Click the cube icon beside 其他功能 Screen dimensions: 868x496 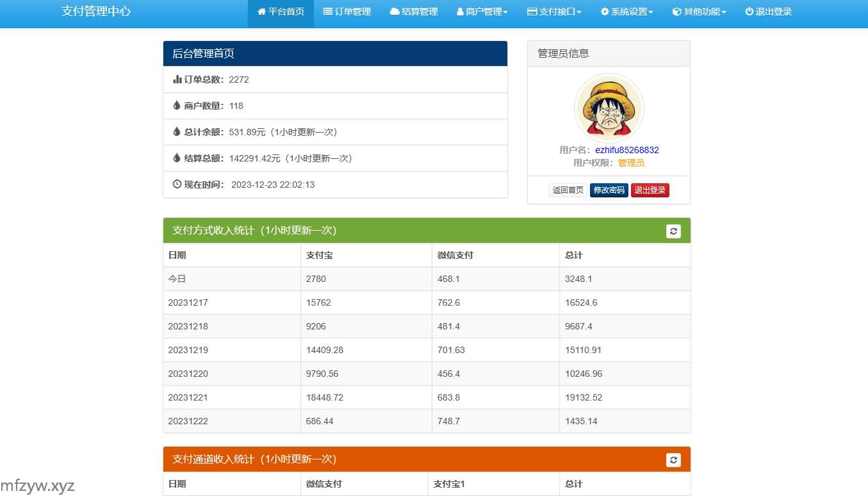click(x=677, y=12)
